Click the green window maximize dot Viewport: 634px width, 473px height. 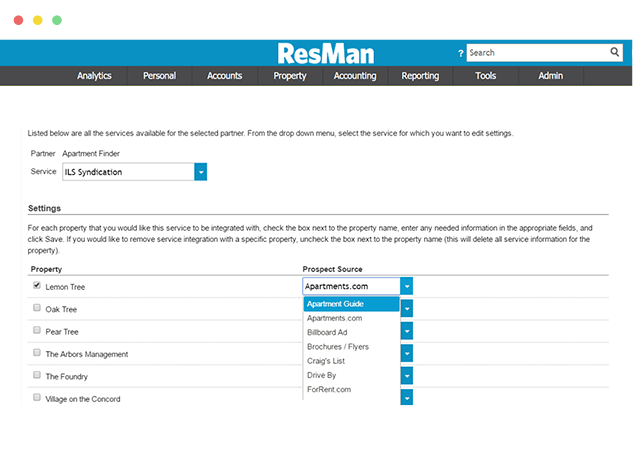(57, 20)
